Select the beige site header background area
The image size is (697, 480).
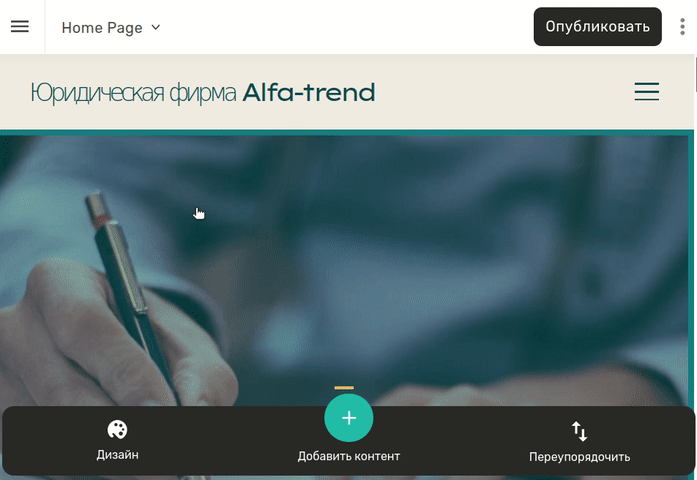coord(347,92)
